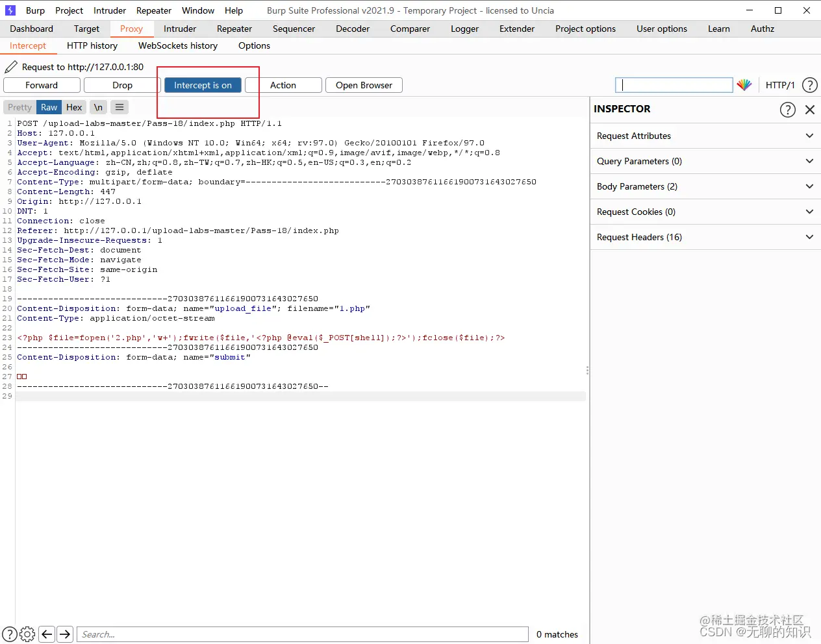The image size is (821, 644).
Task: Open help icon beside HTTP/1
Action: (810, 85)
